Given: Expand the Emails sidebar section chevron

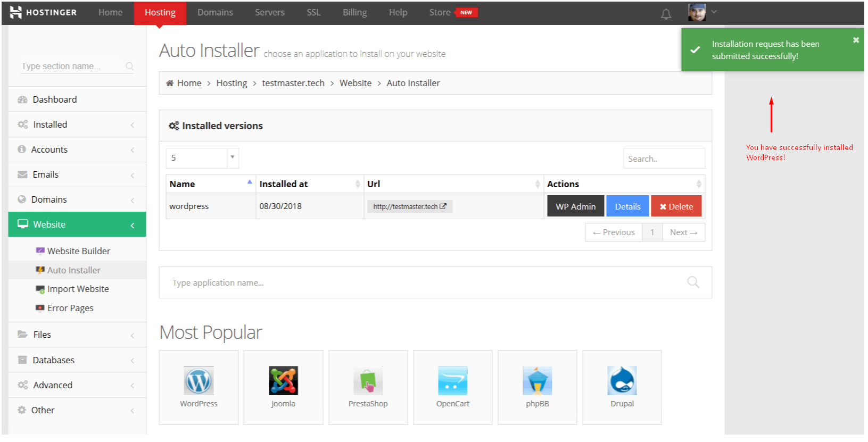Looking at the screenshot, I should click(133, 175).
